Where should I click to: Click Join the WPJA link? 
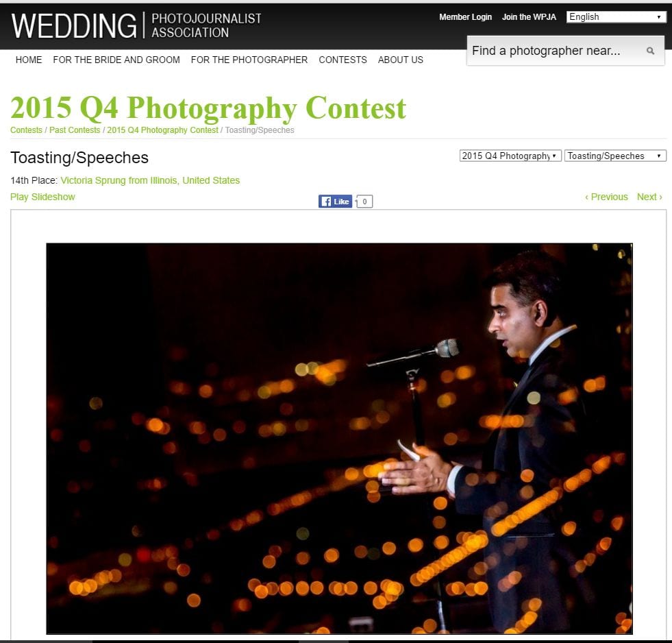coord(529,16)
